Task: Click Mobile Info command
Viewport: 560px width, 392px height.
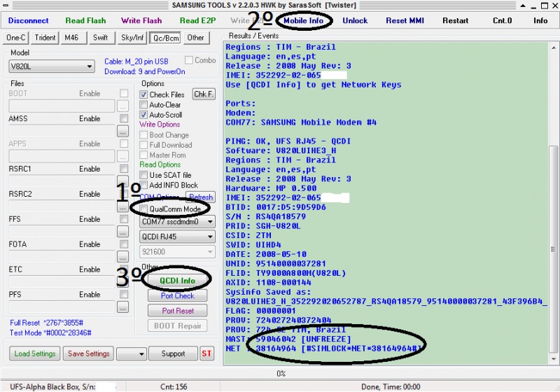Action: point(303,21)
